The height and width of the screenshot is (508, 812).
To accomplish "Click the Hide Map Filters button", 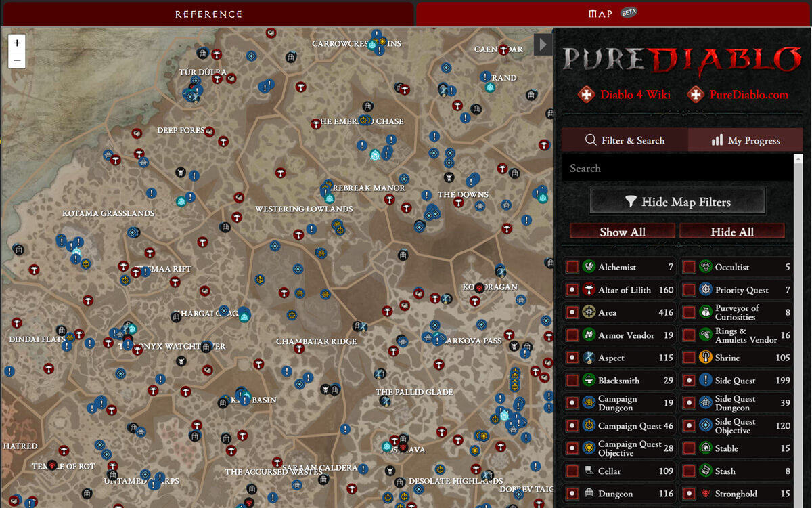I will (677, 201).
